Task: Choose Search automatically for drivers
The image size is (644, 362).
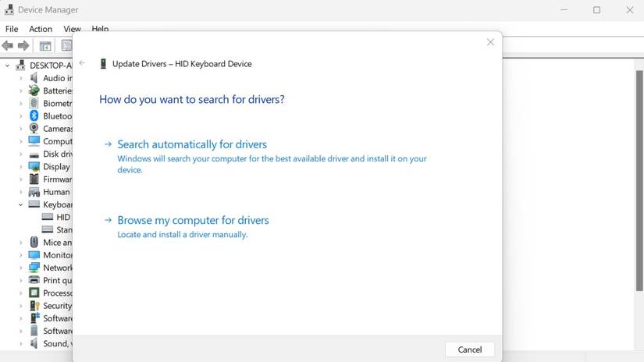Action: pos(192,144)
